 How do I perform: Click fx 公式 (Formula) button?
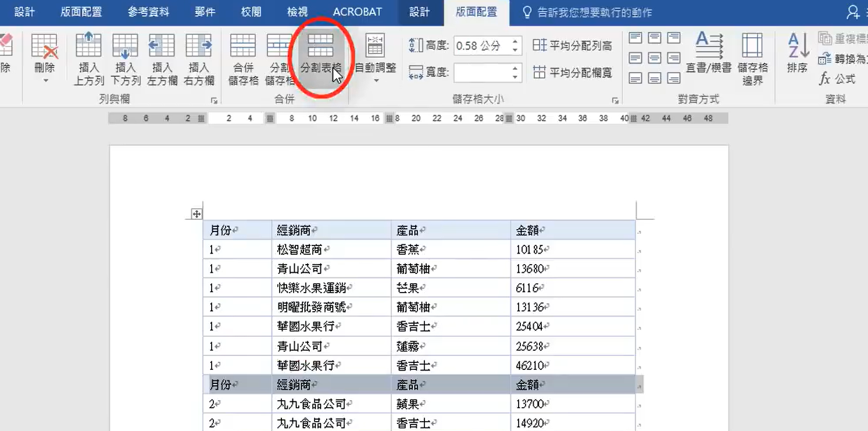(x=837, y=79)
